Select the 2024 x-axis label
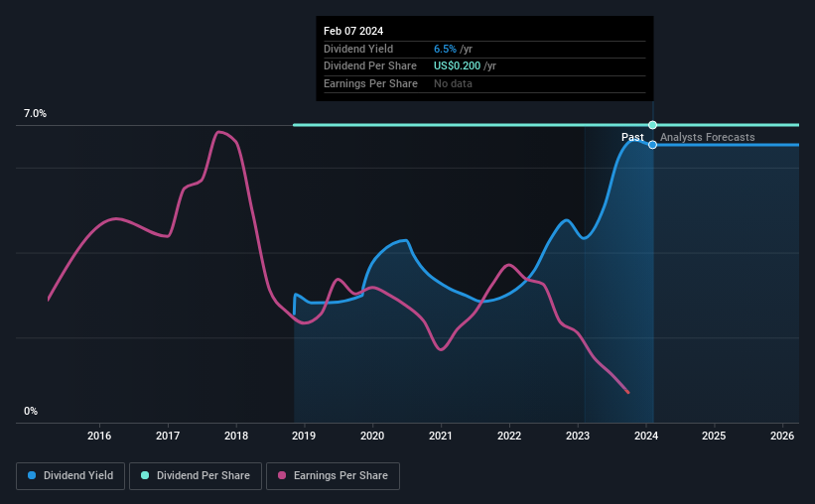815x504 pixels. [x=646, y=436]
